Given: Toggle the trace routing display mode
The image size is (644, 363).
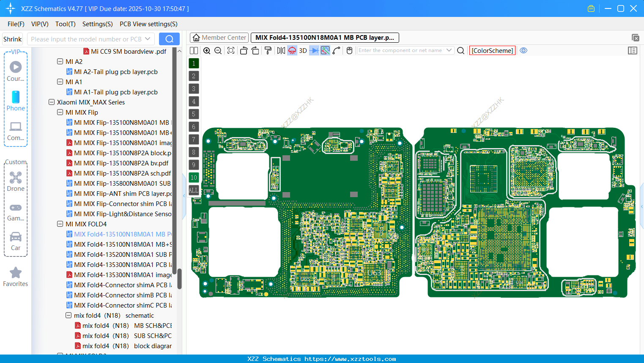Looking at the screenshot, I should [325, 50].
